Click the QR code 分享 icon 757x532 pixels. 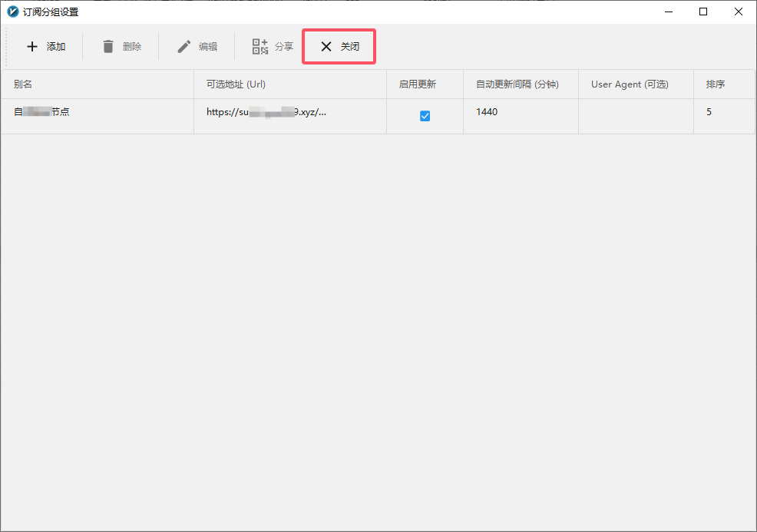tap(260, 46)
